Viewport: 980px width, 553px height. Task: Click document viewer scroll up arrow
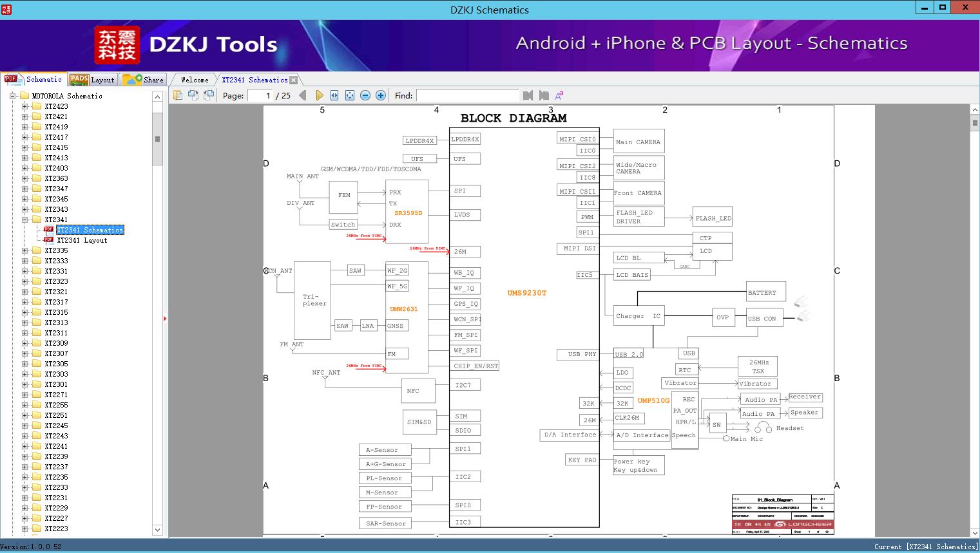tap(974, 110)
